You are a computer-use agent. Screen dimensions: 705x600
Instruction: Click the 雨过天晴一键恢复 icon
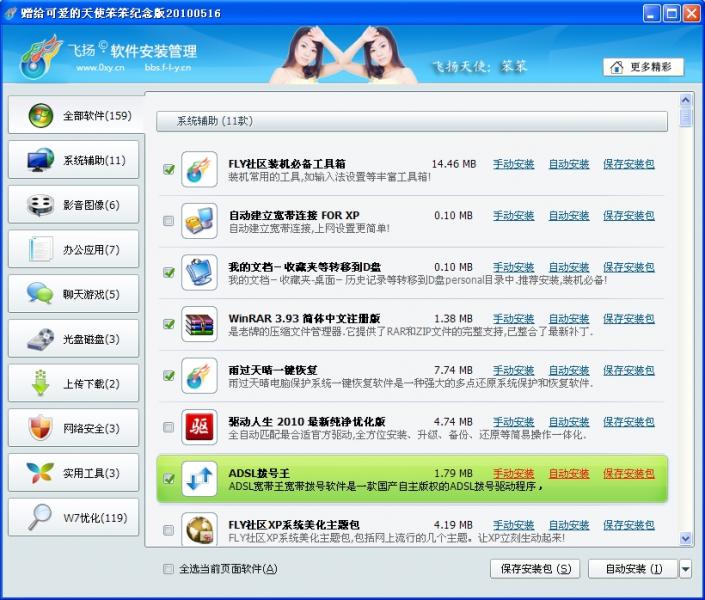[199, 376]
